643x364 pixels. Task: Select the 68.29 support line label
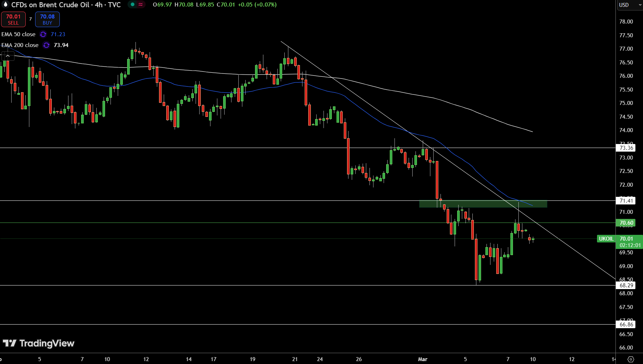pyautogui.click(x=626, y=285)
